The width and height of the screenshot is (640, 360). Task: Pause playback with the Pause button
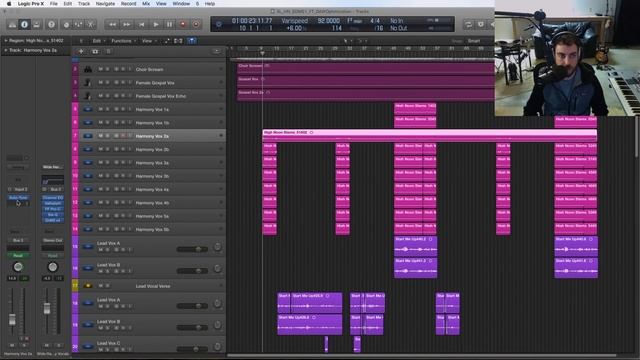tap(169, 24)
